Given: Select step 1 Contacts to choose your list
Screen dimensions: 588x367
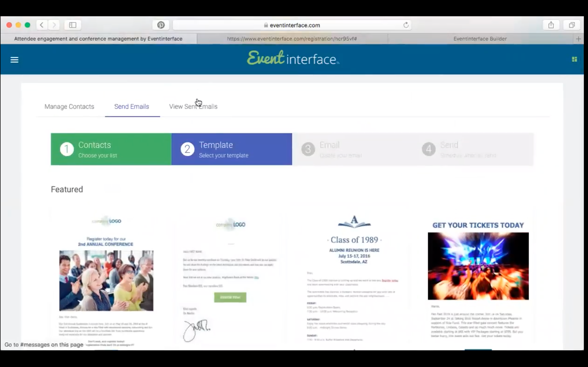Looking at the screenshot, I should 111,149.
